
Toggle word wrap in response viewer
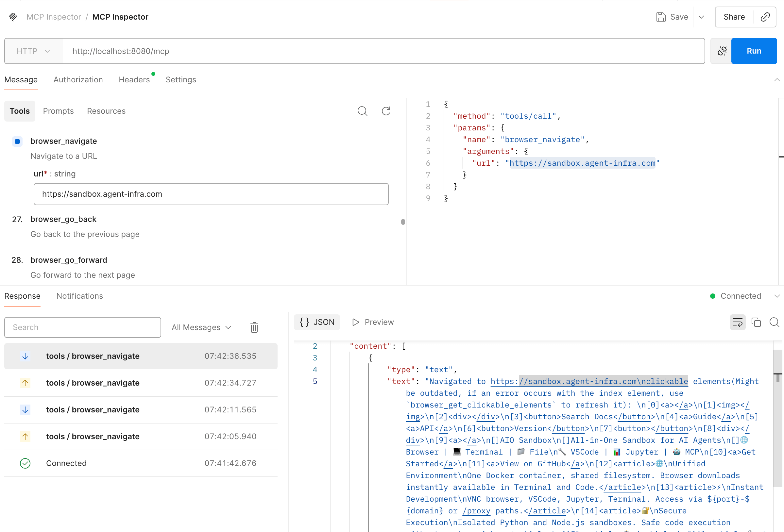[x=738, y=322]
